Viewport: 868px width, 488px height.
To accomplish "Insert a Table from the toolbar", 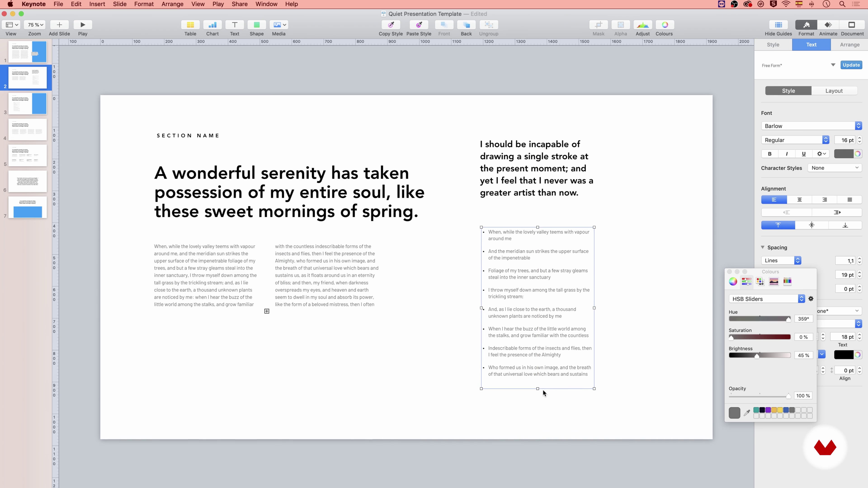I will [190, 25].
